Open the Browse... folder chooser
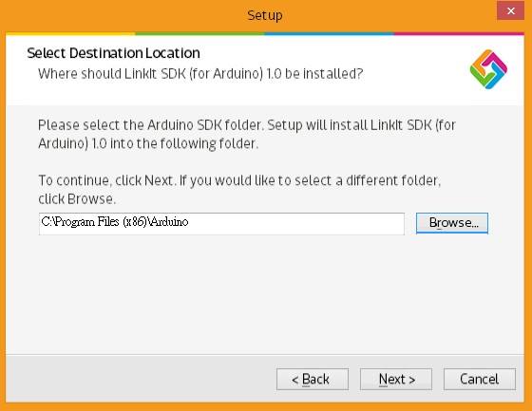The image size is (532, 411). pyautogui.click(x=452, y=223)
